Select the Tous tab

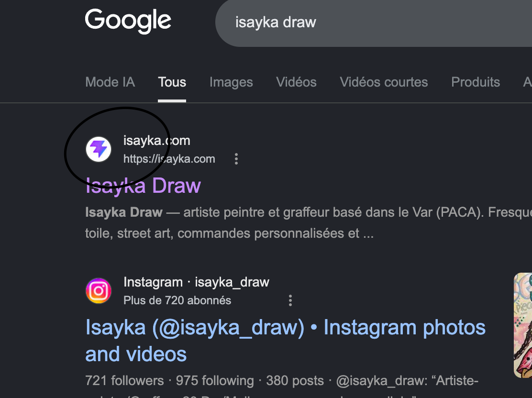coord(172,82)
